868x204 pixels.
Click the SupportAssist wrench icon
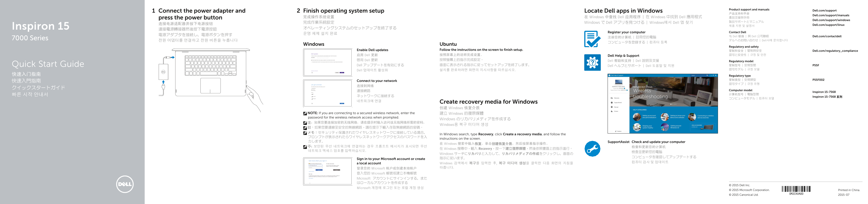pyautogui.click(x=592, y=149)
